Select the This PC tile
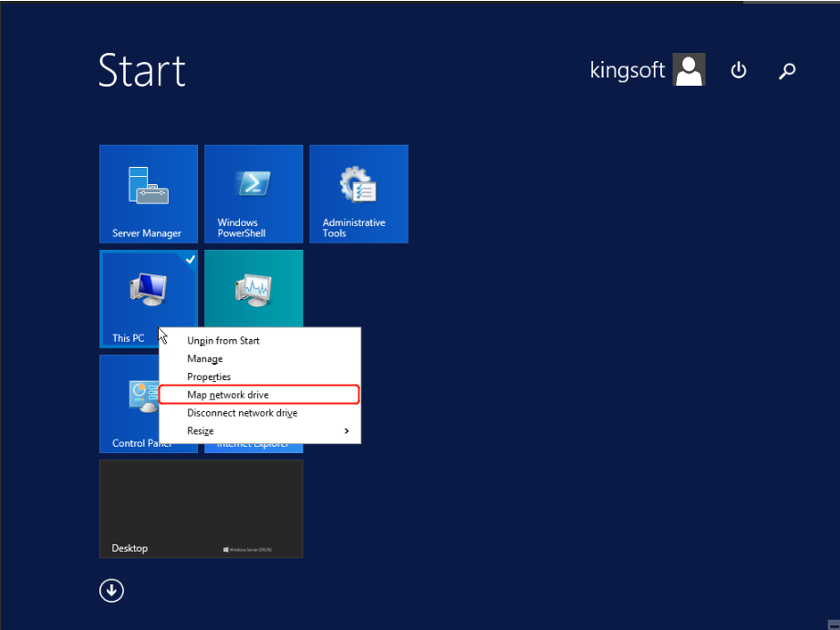 pos(149,299)
